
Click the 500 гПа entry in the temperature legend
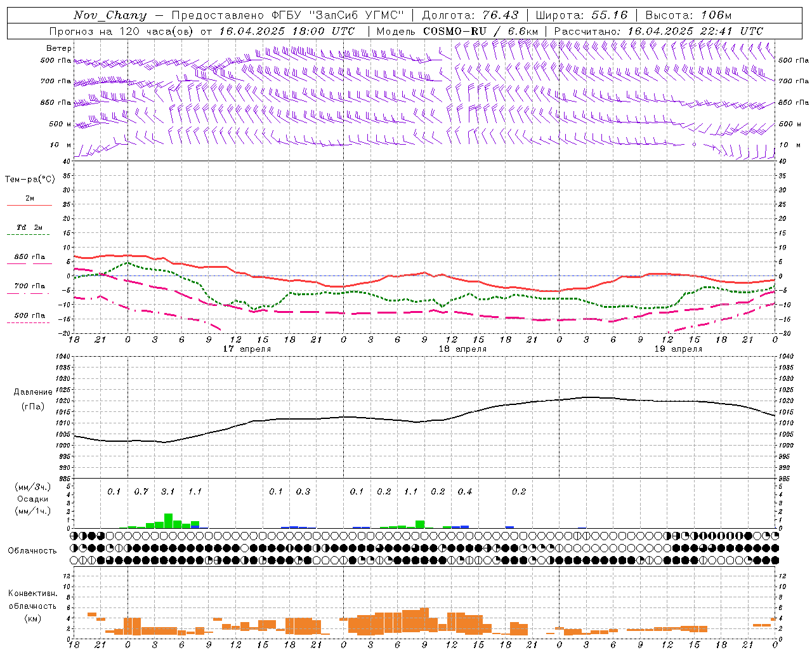click(x=30, y=315)
